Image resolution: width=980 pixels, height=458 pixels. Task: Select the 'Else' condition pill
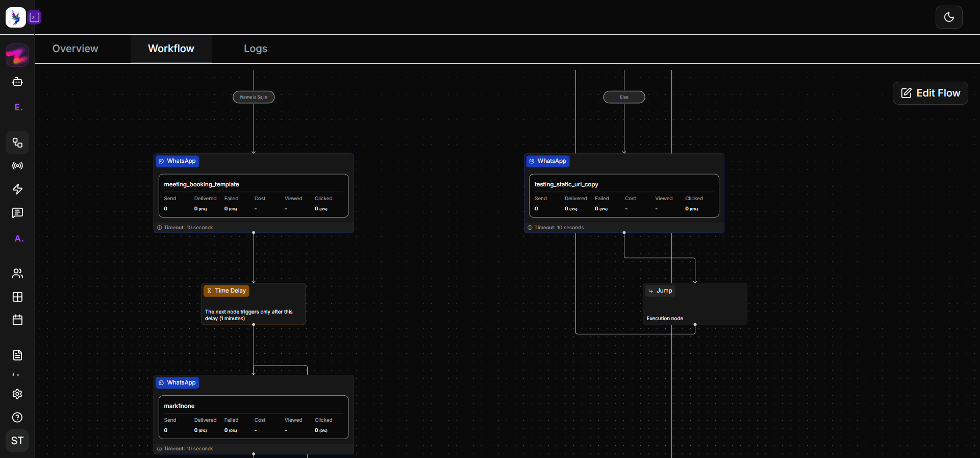[624, 97]
